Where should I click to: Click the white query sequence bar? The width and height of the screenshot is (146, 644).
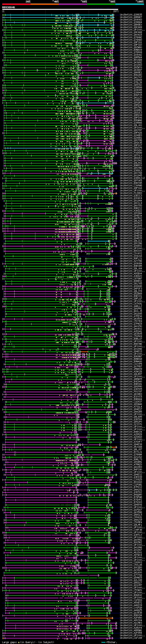[x=60, y=10]
